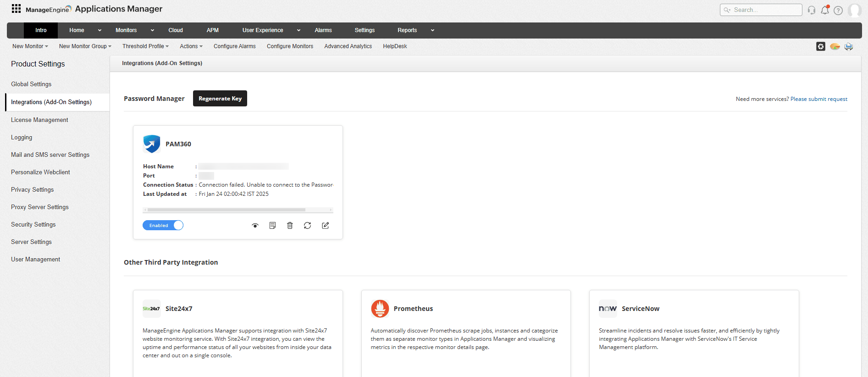The image size is (868, 377).
Task: Open the Cloud tab
Action: coord(176,30)
